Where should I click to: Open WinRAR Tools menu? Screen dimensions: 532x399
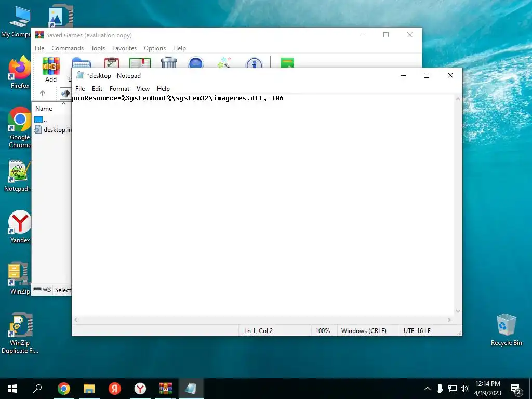(x=98, y=48)
